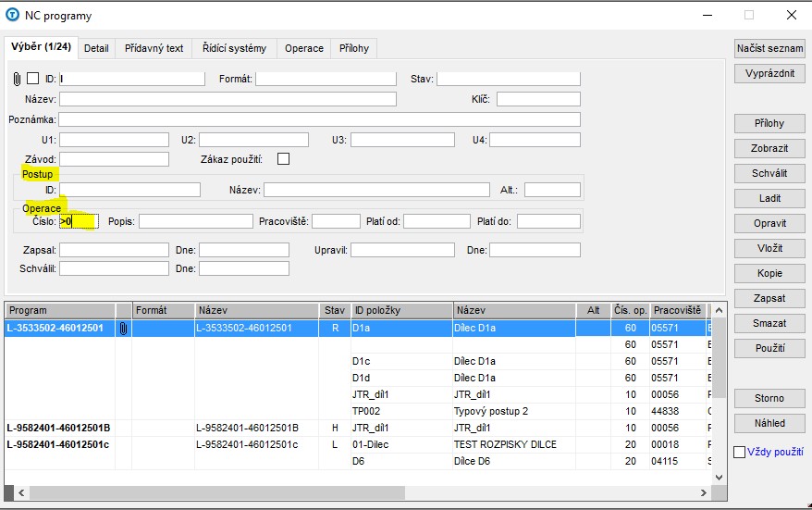
Task: Switch to the Detail tab
Action: click(96, 48)
